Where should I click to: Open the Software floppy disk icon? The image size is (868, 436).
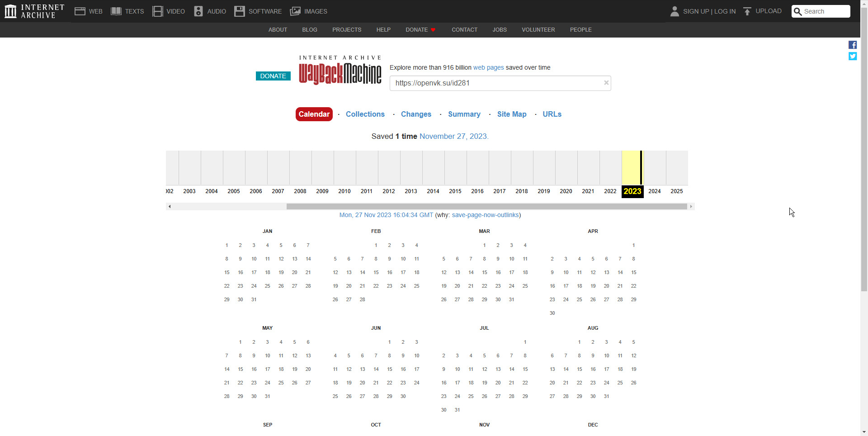[x=240, y=11]
